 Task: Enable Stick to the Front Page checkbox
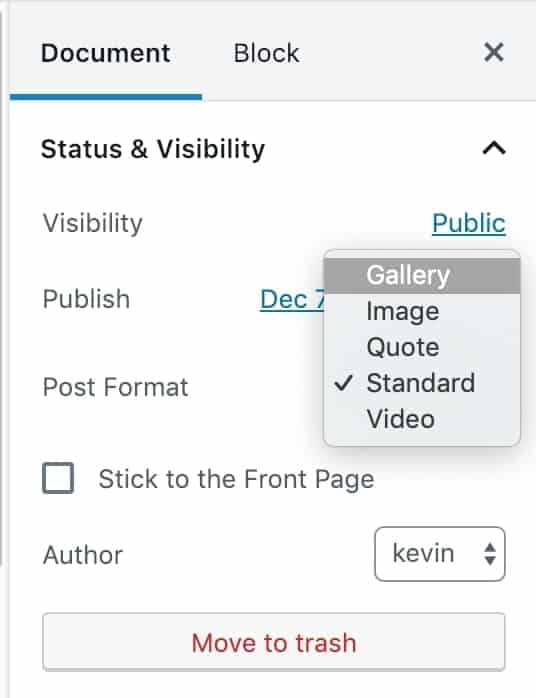coord(58,478)
